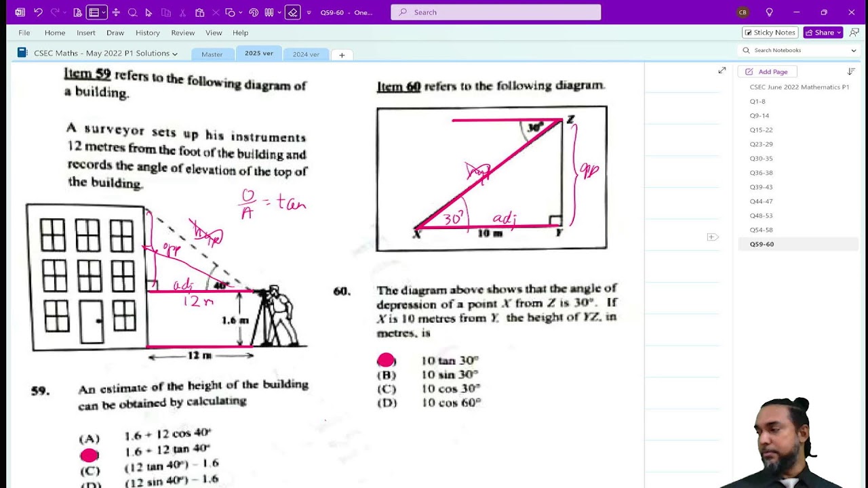
Task: Open the navigation panes dropdown arrow
Action: coord(103,12)
